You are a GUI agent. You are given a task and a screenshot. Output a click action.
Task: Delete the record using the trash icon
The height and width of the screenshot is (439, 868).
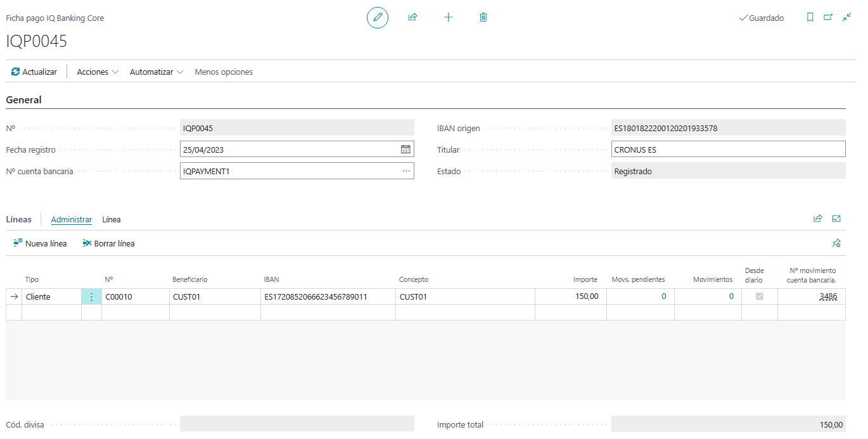(483, 18)
